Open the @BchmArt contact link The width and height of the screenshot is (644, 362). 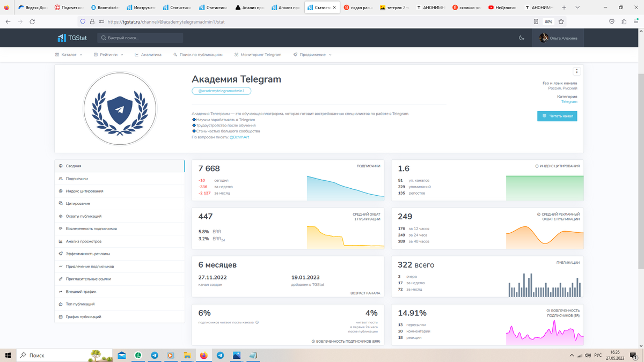coord(239,137)
